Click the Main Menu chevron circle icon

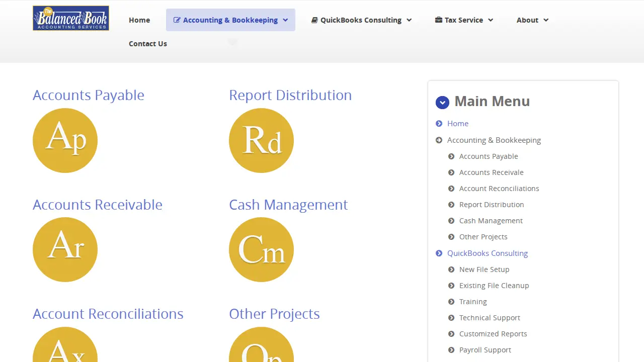click(x=442, y=103)
